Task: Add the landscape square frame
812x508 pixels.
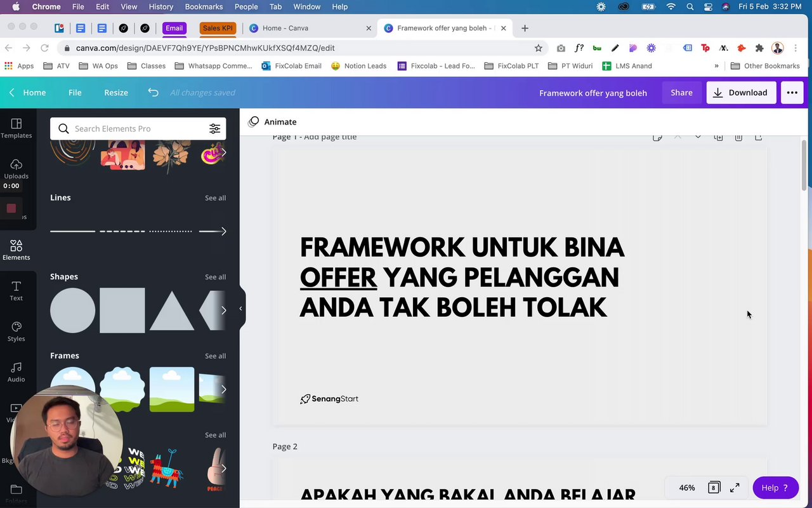Action: click(172, 389)
